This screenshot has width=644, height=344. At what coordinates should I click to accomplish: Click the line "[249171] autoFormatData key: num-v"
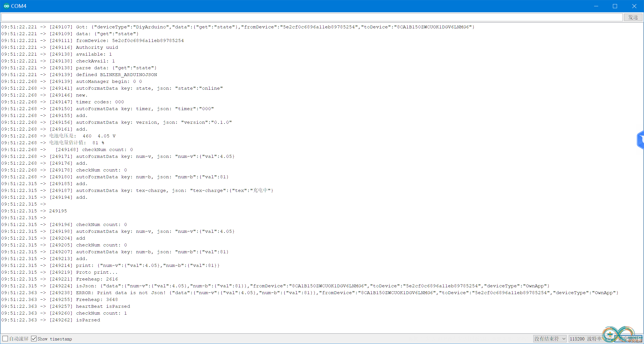118,156
